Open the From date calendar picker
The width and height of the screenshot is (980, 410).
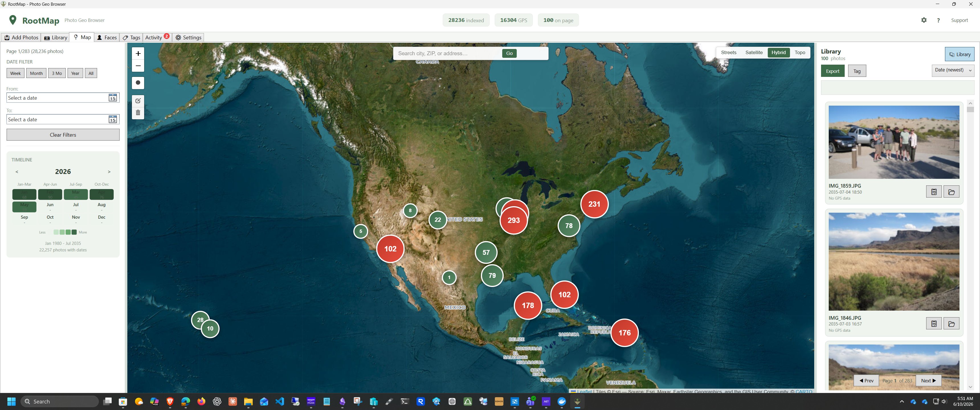[x=113, y=98]
